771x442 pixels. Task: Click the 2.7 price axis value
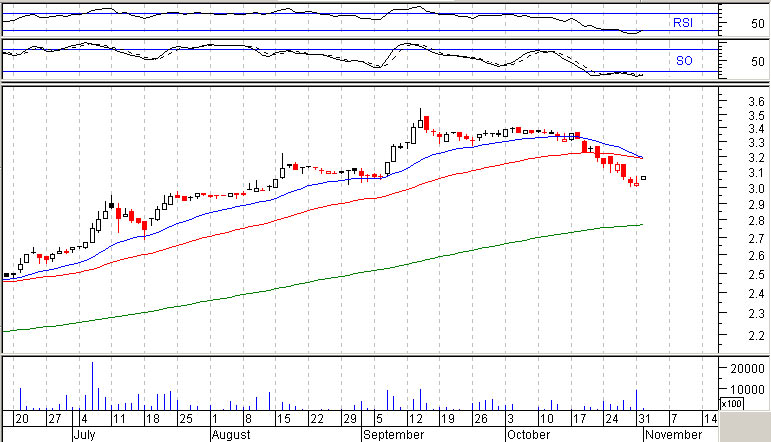(x=756, y=238)
